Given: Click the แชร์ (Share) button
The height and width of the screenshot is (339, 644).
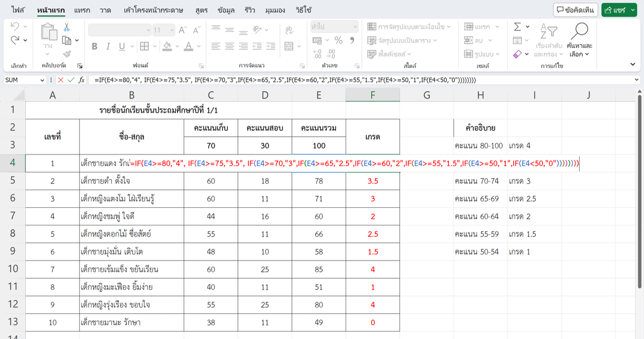Looking at the screenshot, I should (x=619, y=10).
